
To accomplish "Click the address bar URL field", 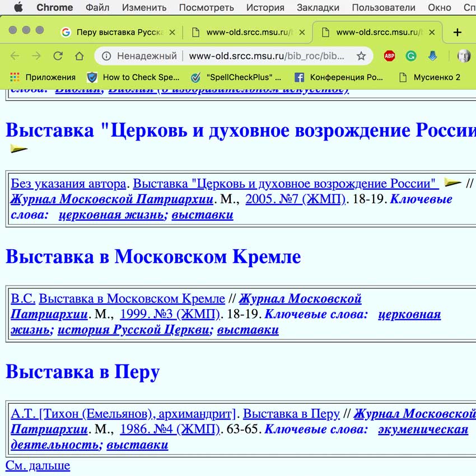I will (266, 56).
